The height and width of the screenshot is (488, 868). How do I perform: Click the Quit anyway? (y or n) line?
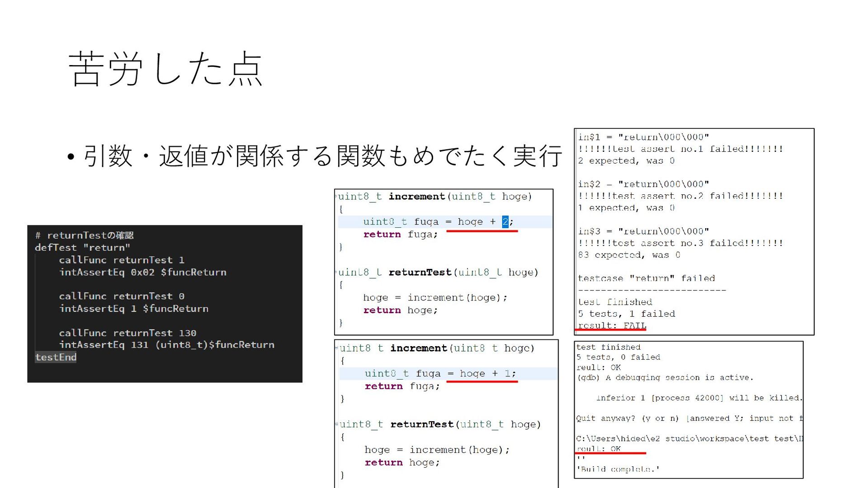point(689,418)
